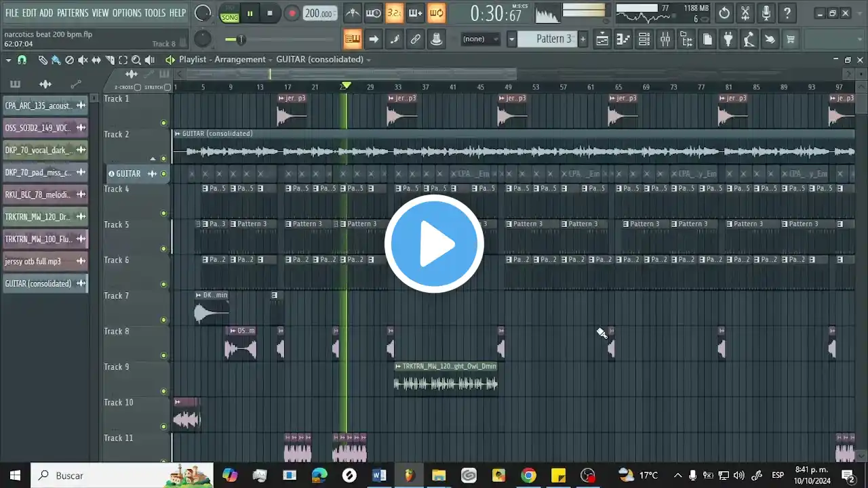Mute Track 7 using its green dot
868x488 pixels.
(x=163, y=320)
